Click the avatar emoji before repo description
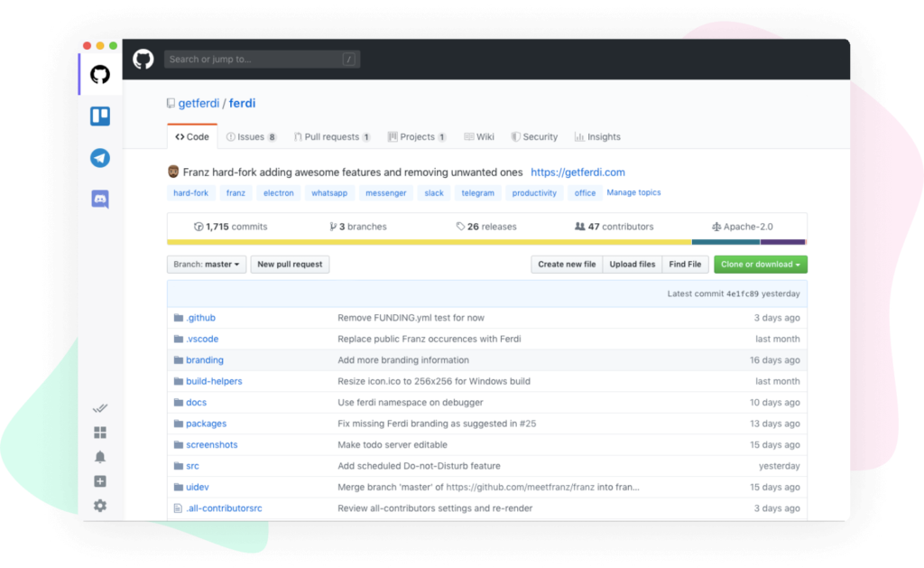This screenshot has height=568, width=924. [172, 172]
